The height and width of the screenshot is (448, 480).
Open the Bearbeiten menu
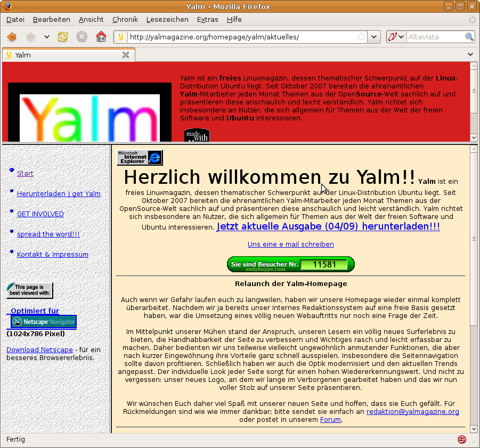click(x=52, y=20)
